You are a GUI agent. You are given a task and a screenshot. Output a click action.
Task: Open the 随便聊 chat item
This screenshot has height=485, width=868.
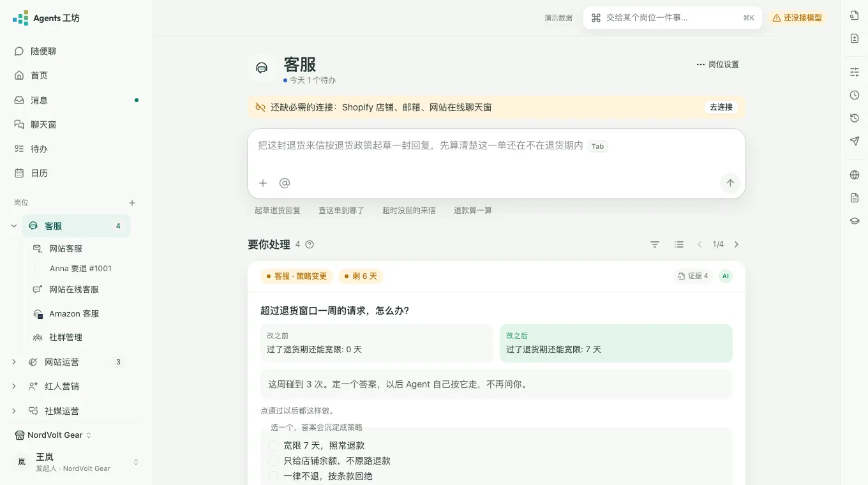pyautogui.click(x=77, y=51)
